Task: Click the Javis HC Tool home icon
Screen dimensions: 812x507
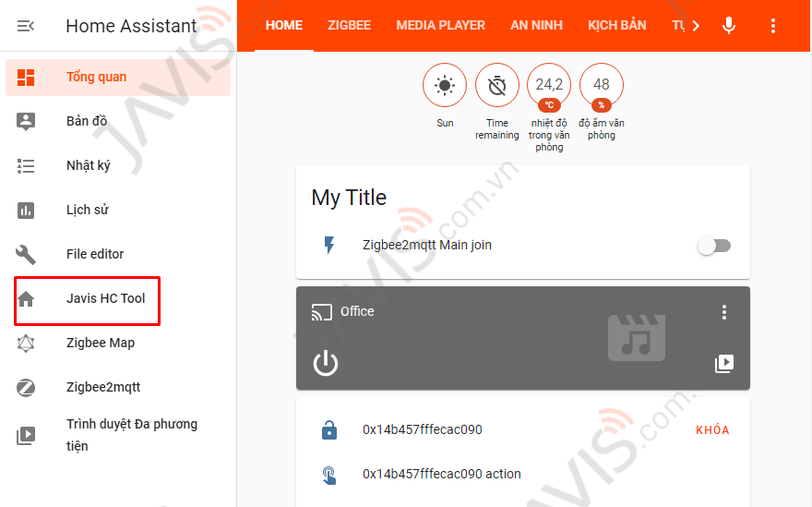Action: pyautogui.click(x=26, y=299)
